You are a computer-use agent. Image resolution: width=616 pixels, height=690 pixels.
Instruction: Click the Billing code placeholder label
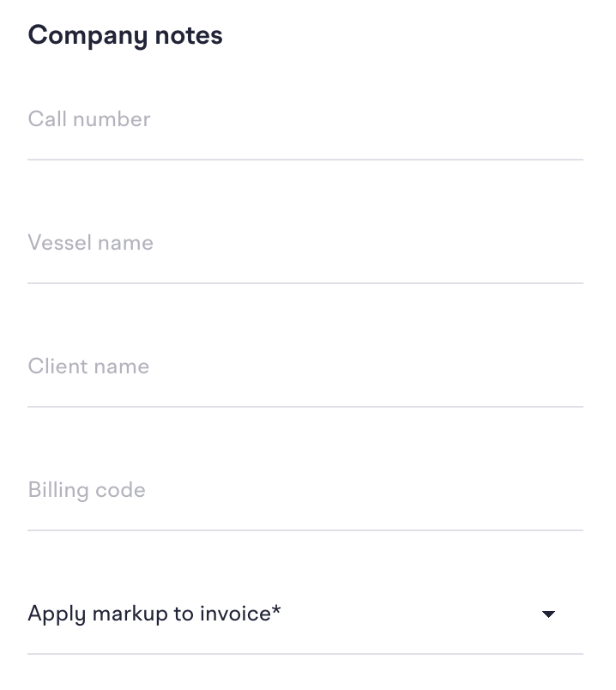click(x=87, y=490)
